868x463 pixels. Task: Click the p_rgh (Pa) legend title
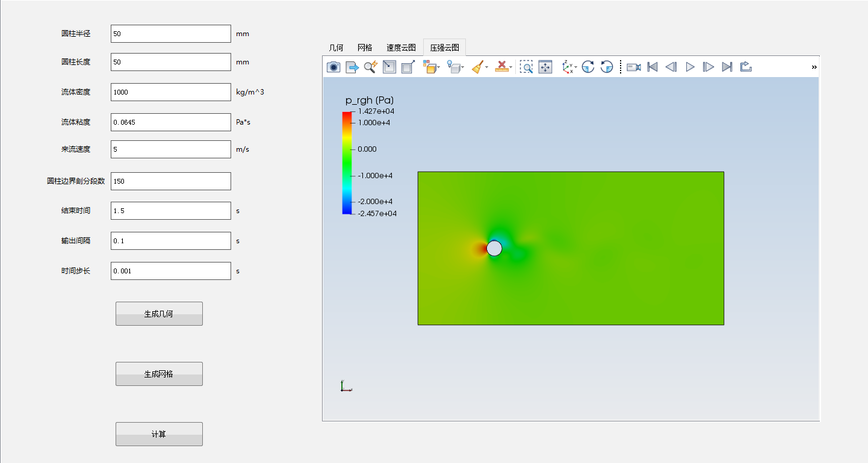[x=370, y=100]
